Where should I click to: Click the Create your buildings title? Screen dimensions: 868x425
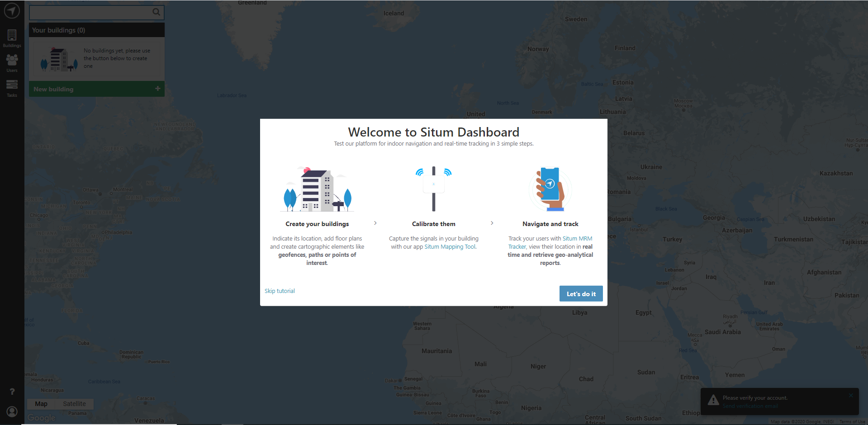click(317, 224)
